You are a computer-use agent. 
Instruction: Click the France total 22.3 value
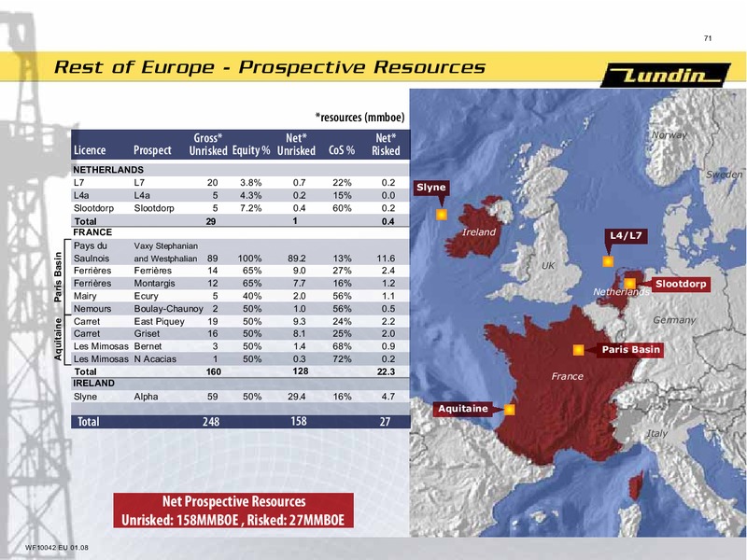(x=386, y=371)
